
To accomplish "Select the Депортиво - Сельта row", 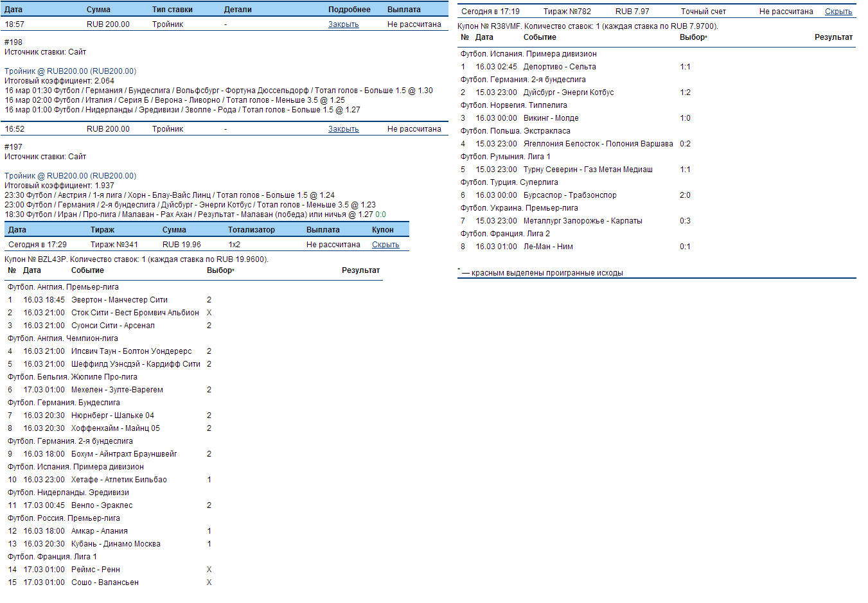I will point(657,67).
